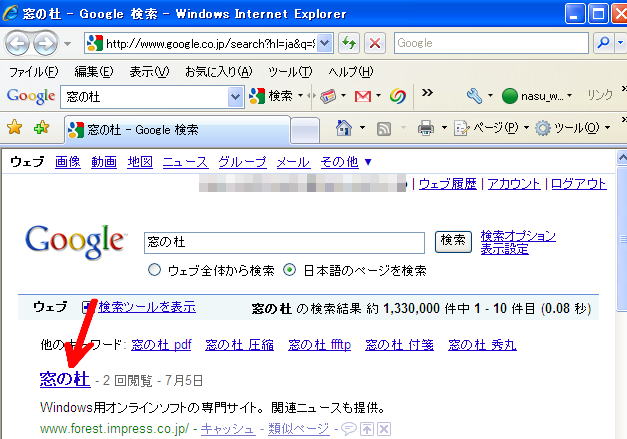Screen dimensions: 627x439
Task: Open the ニュース link
Action: click(185, 162)
